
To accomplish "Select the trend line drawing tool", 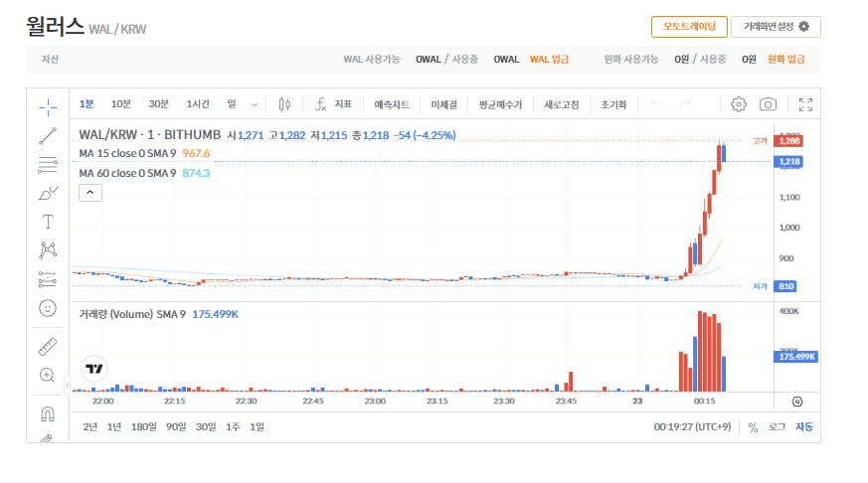I will pos(48,135).
